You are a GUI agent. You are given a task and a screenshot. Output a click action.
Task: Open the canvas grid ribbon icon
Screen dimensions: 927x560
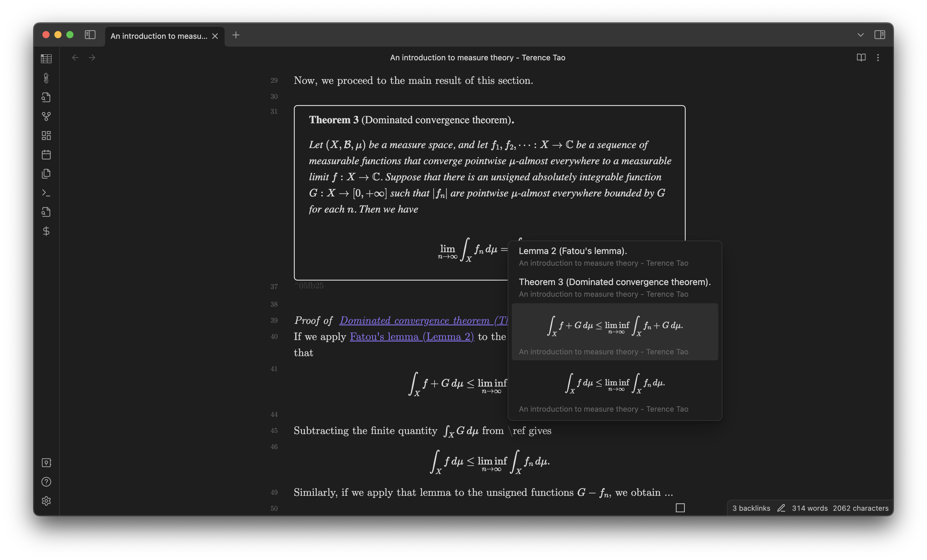pyautogui.click(x=46, y=136)
